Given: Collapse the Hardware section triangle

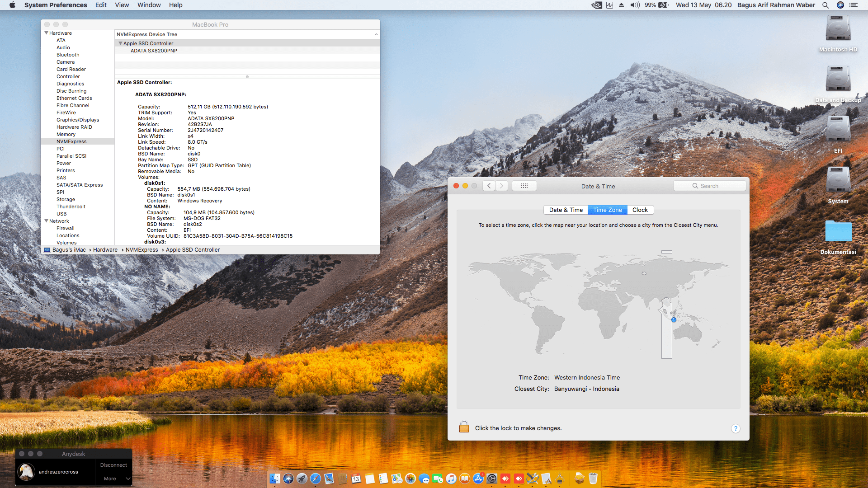Looking at the screenshot, I should [x=46, y=33].
